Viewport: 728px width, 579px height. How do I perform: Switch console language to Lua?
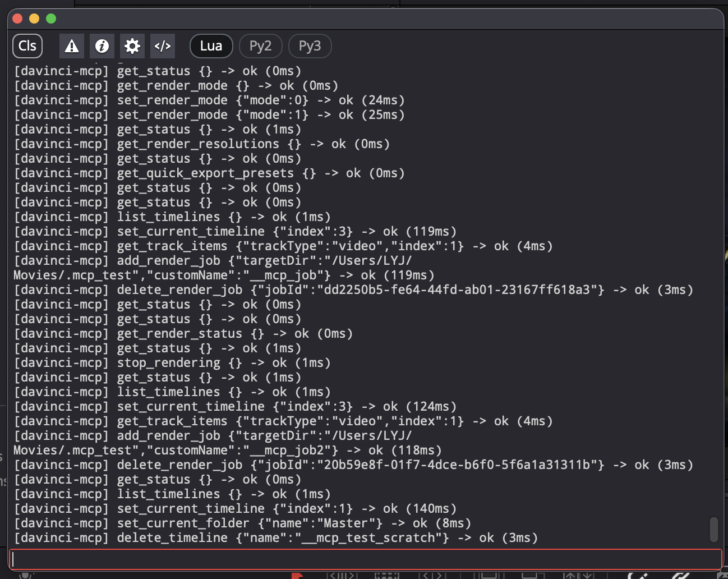tap(211, 46)
